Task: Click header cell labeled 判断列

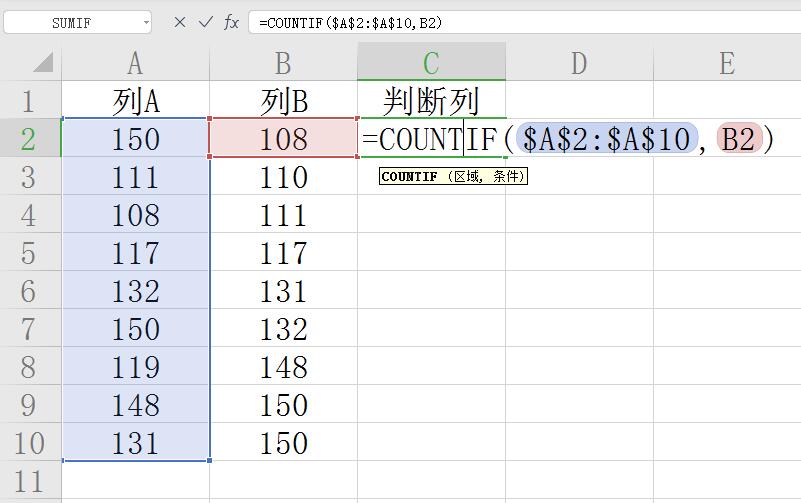Action: pyautogui.click(x=431, y=101)
